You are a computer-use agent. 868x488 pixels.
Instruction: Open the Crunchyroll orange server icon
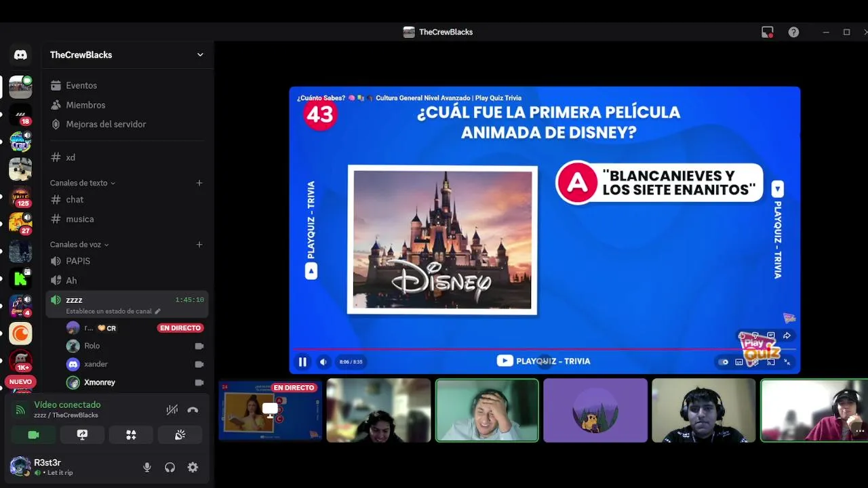pos(20,333)
